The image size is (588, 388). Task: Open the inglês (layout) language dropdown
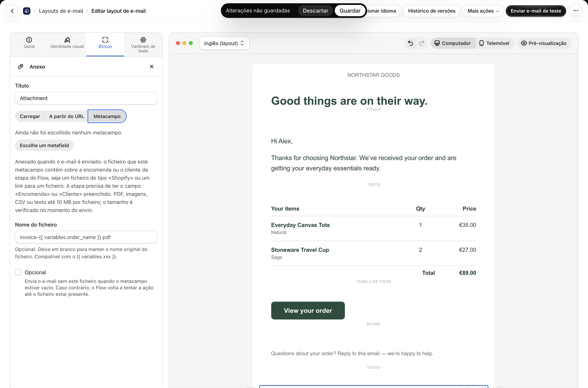coord(224,43)
